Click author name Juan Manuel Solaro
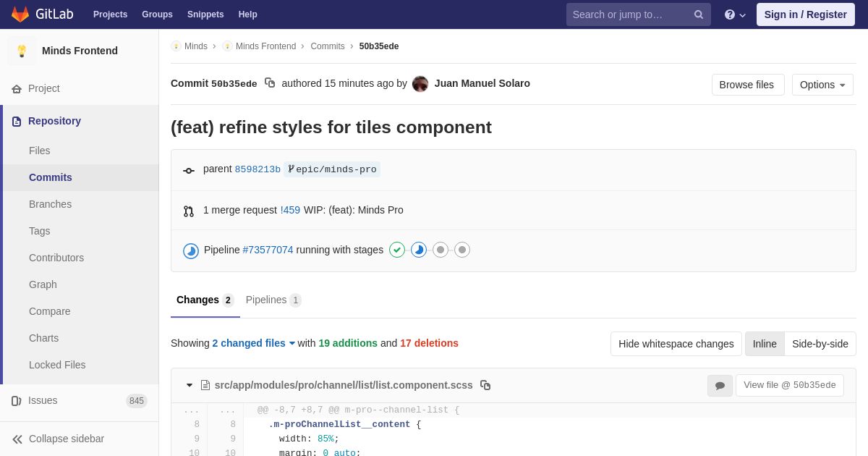The image size is (868, 456). 482,83
